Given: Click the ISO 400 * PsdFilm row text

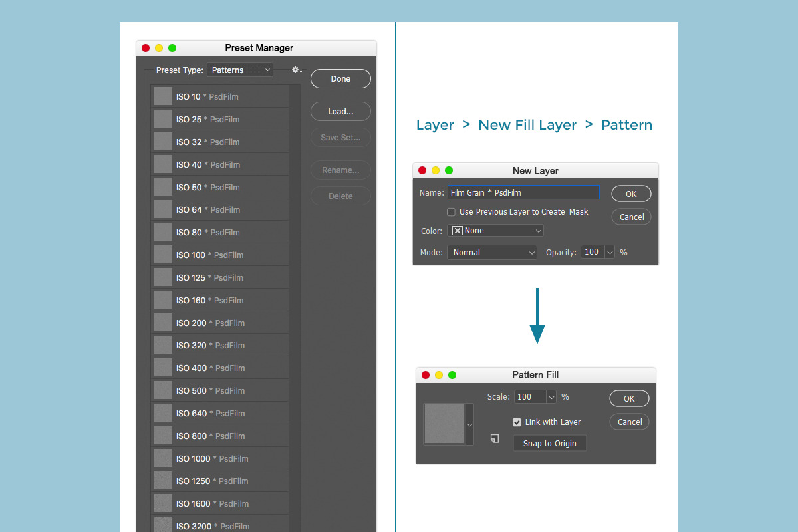Looking at the screenshot, I should (210, 368).
